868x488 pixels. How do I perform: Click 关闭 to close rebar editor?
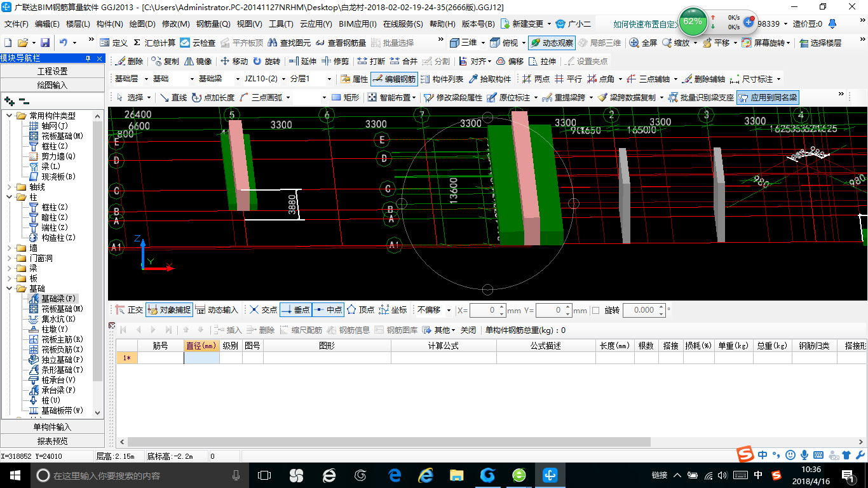click(468, 330)
